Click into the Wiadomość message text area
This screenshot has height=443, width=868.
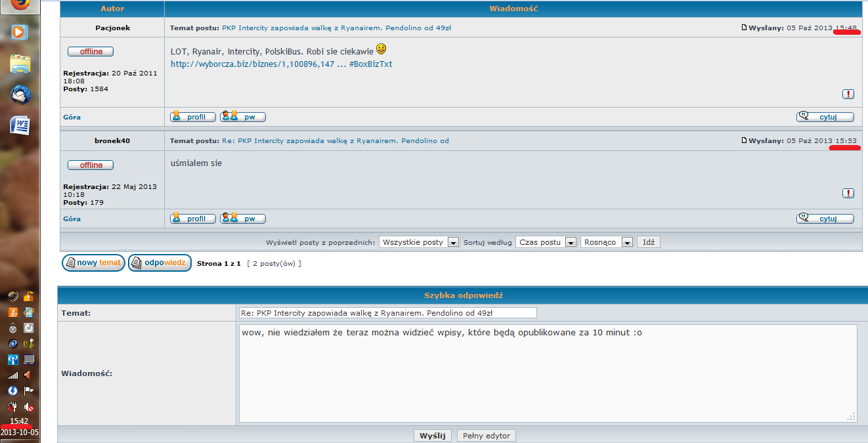click(548, 373)
